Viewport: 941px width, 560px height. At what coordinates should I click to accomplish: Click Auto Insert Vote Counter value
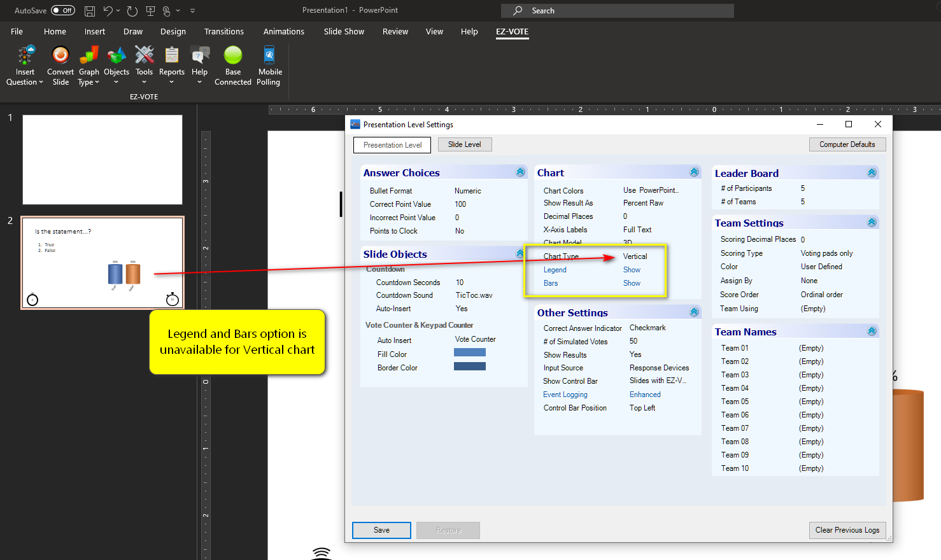click(x=475, y=339)
